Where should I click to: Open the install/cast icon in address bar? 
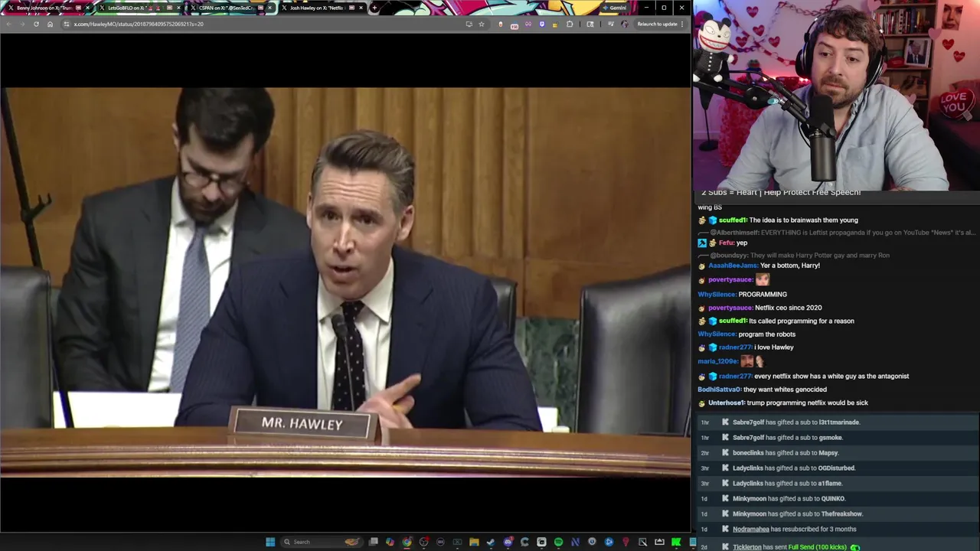469,24
